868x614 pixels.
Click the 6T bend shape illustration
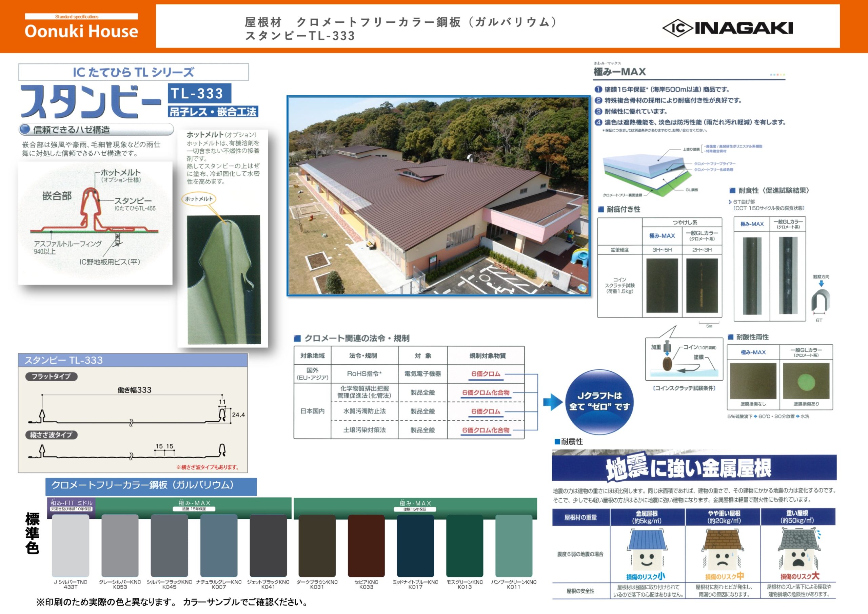click(821, 301)
